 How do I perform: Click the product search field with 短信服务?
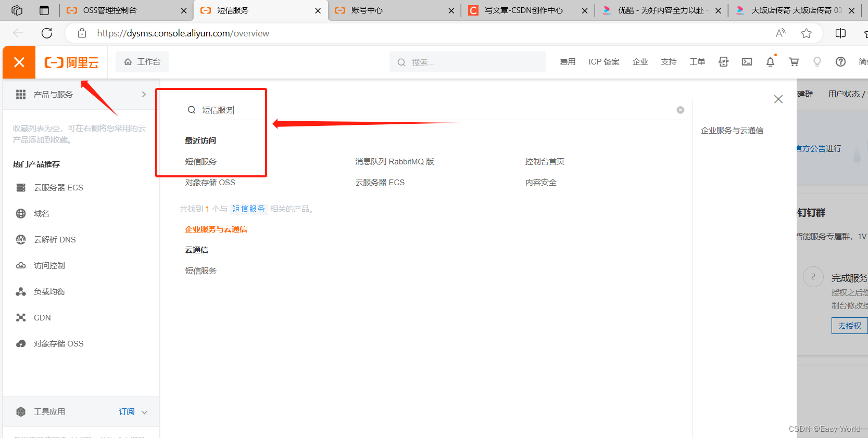435,110
